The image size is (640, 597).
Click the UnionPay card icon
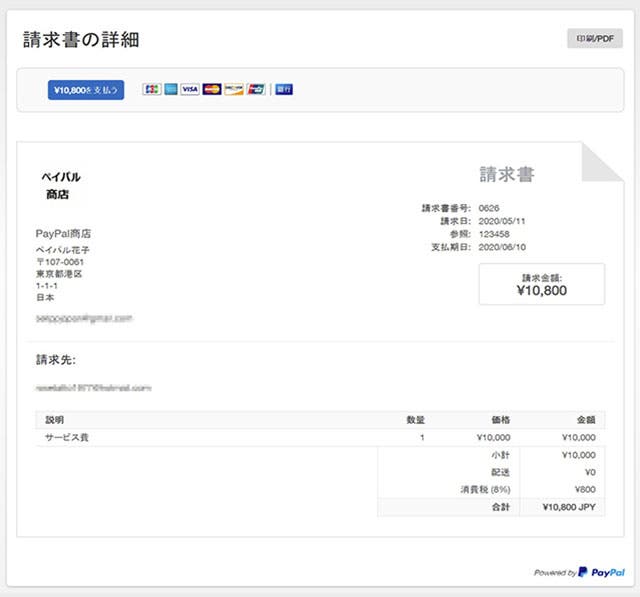click(256, 89)
